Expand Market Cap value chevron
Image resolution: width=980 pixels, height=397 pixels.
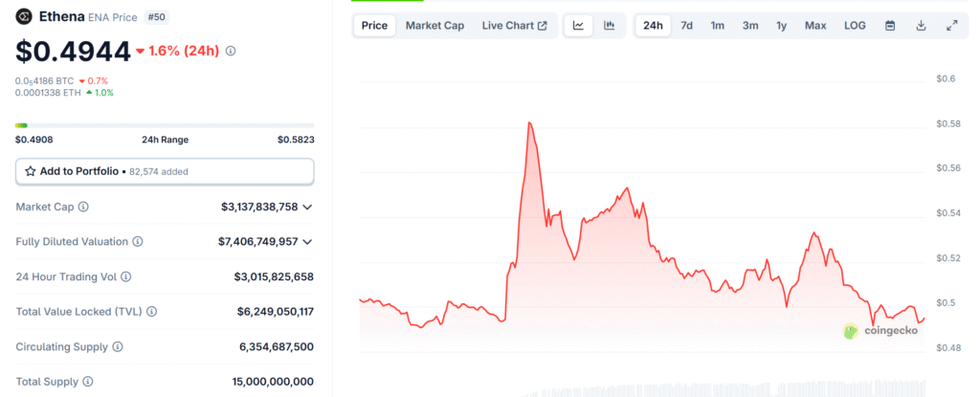307,207
